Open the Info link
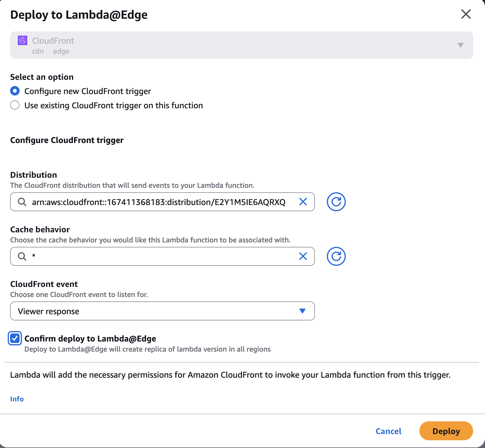 pyautogui.click(x=17, y=399)
